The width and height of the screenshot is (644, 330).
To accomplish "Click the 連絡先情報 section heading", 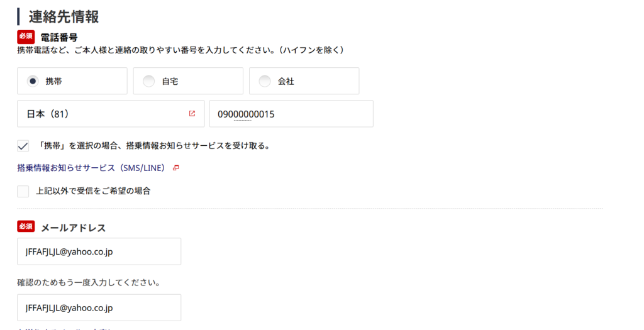I will tap(64, 17).
